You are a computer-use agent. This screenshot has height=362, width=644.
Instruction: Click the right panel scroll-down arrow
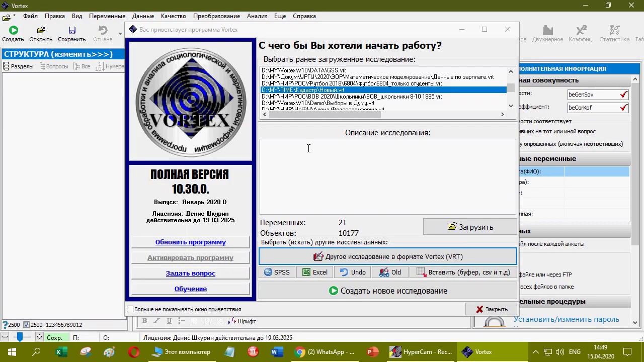pyautogui.click(x=635, y=322)
